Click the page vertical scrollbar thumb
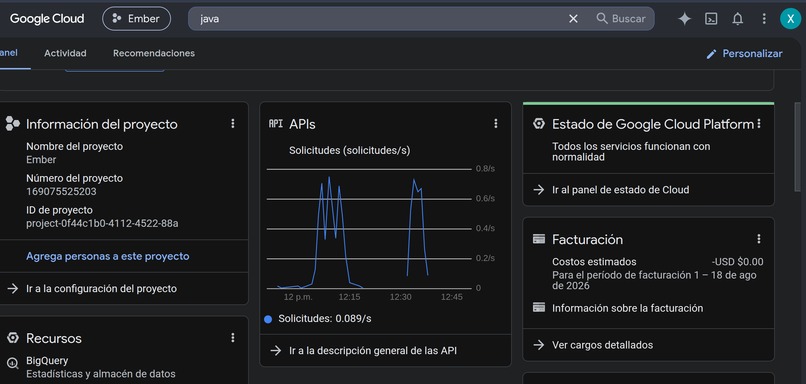This screenshot has width=806, height=384. click(798, 147)
